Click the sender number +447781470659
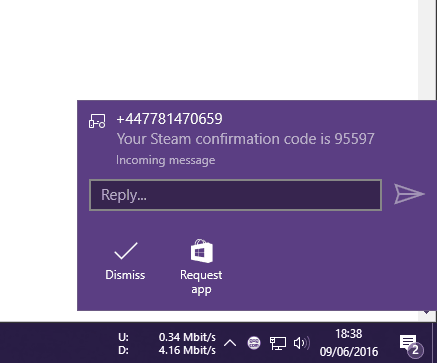 (169, 119)
